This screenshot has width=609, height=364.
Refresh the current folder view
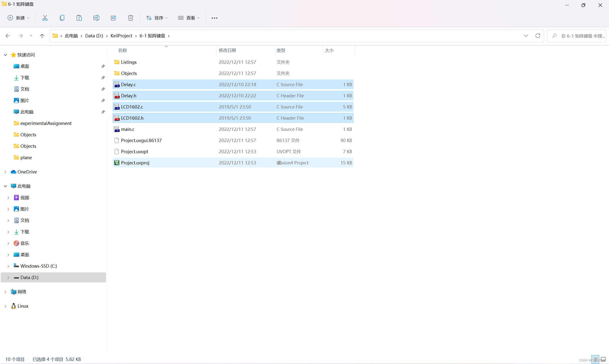(538, 36)
